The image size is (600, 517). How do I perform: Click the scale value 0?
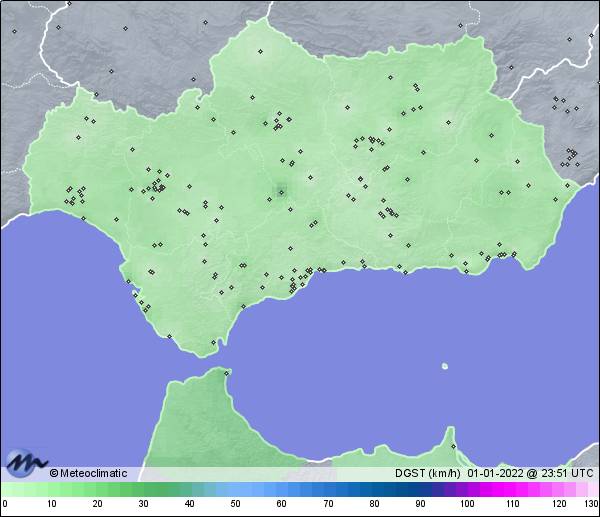[5, 504]
